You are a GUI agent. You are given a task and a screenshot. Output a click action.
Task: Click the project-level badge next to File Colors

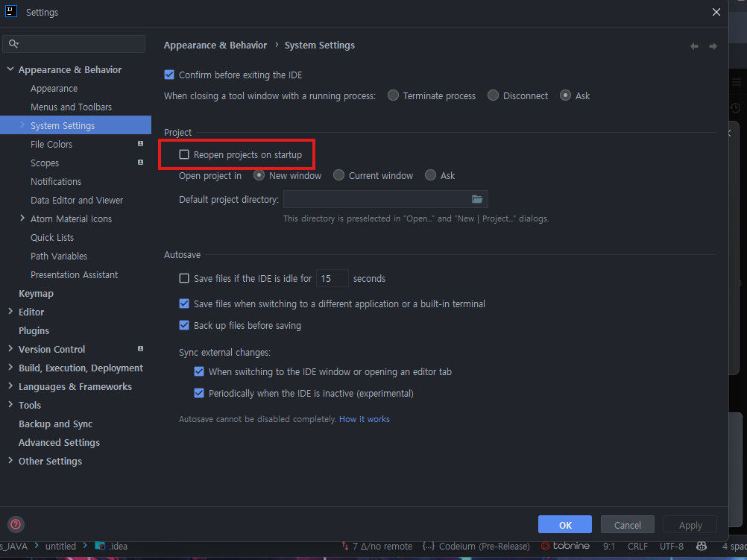click(141, 144)
